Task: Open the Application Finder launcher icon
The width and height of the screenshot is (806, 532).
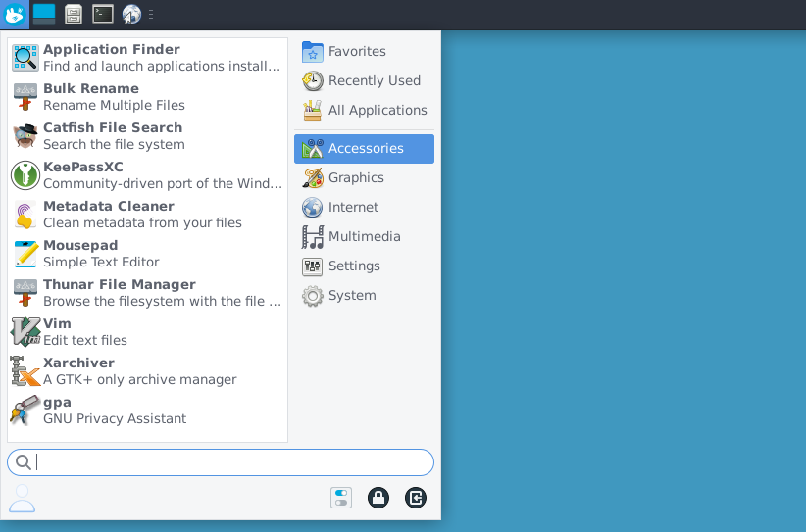Action: click(x=25, y=58)
